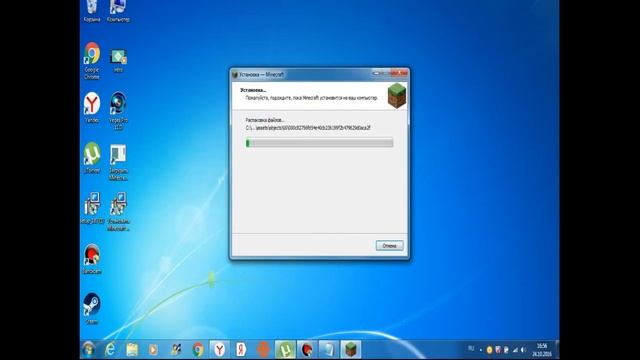Click the installation progress bar

coord(319,143)
